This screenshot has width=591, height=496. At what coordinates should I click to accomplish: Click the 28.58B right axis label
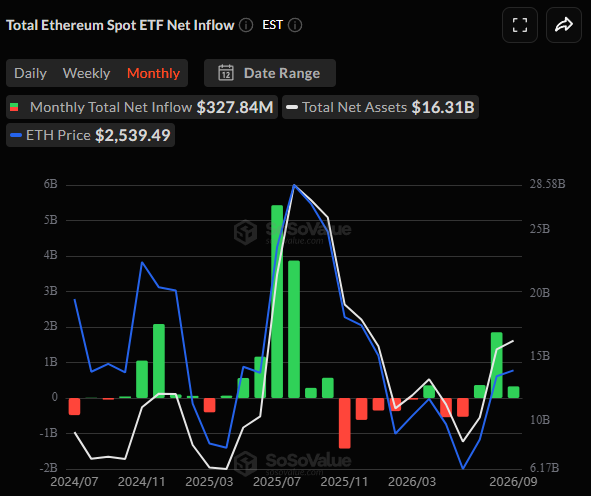(x=547, y=184)
